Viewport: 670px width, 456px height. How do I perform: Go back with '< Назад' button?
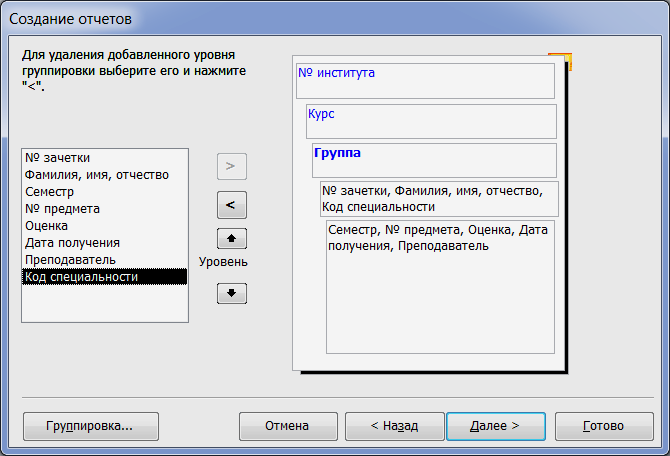[x=394, y=426]
